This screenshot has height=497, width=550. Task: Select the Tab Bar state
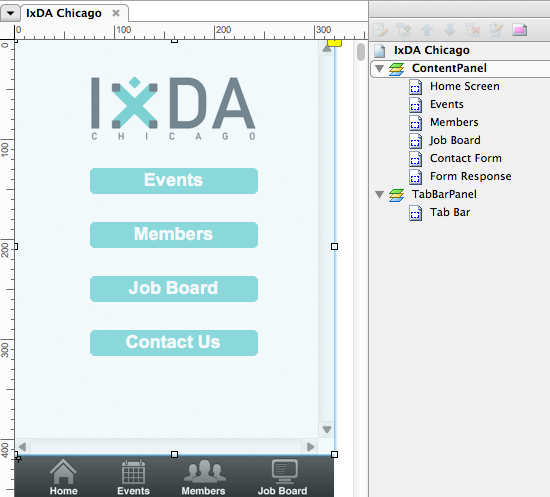click(x=450, y=212)
